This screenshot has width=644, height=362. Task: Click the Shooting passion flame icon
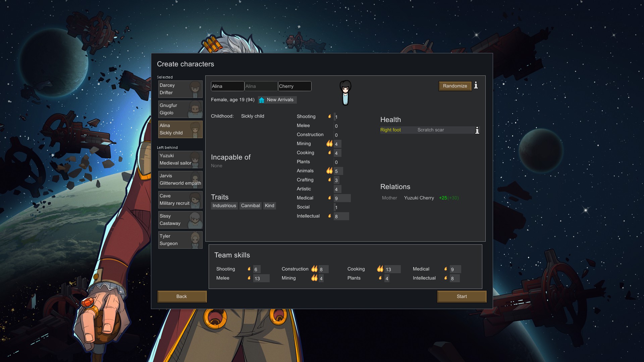[x=329, y=117]
